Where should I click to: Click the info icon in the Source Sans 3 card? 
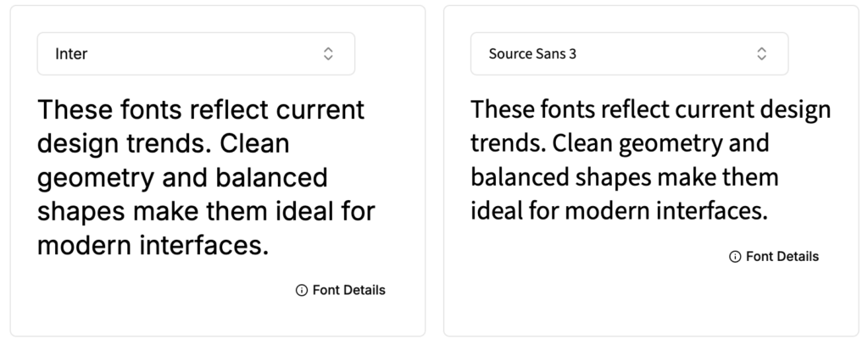pos(735,257)
